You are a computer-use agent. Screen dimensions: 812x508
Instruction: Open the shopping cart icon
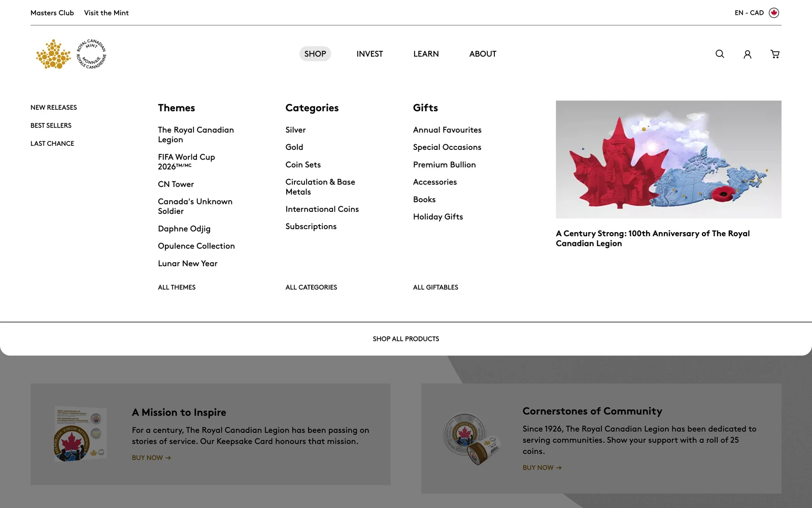[775, 54]
